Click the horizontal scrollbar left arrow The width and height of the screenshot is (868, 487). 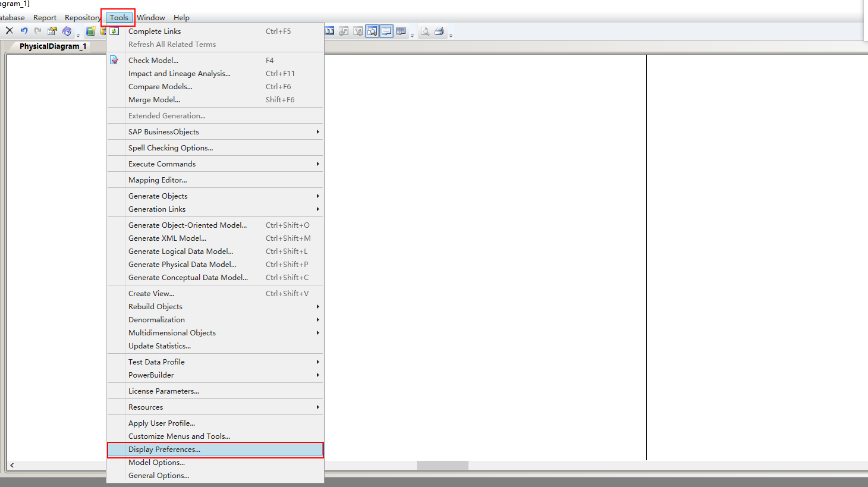12,465
